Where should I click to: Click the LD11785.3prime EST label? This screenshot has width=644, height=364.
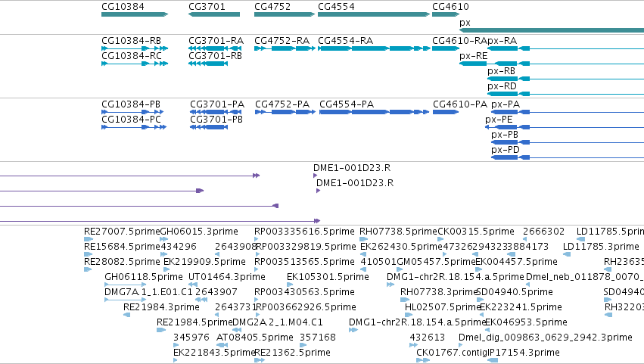pyautogui.click(x=601, y=247)
